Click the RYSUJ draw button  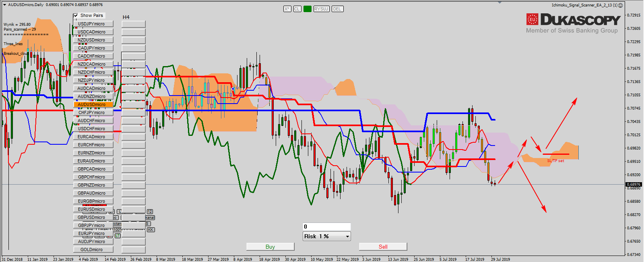321,9
